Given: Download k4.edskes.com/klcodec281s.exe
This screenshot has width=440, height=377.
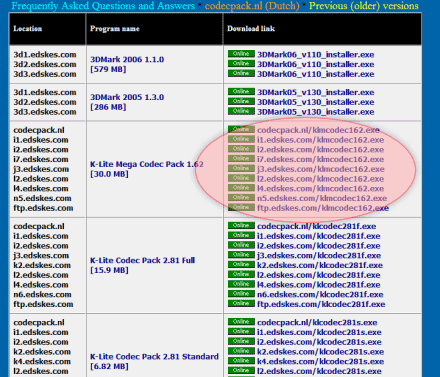Looking at the screenshot, I should pos(320,361).
